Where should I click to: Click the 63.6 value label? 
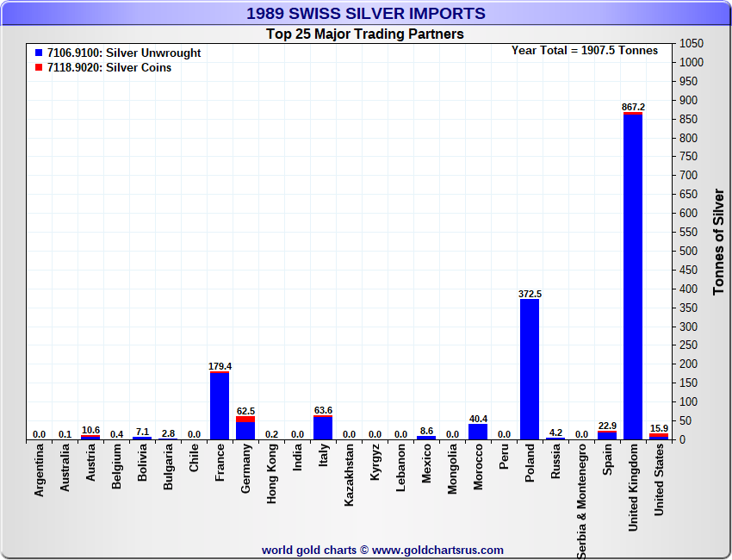pos(323,410)
